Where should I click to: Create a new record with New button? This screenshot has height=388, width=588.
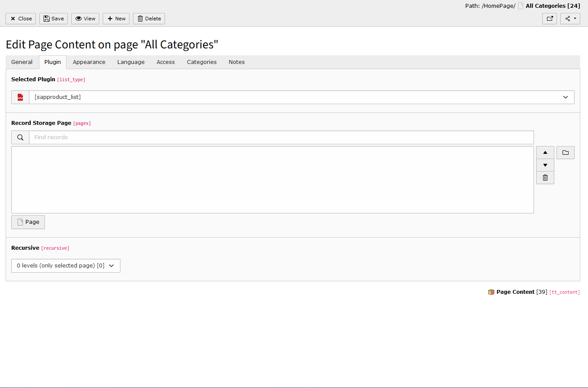point(116,19)
